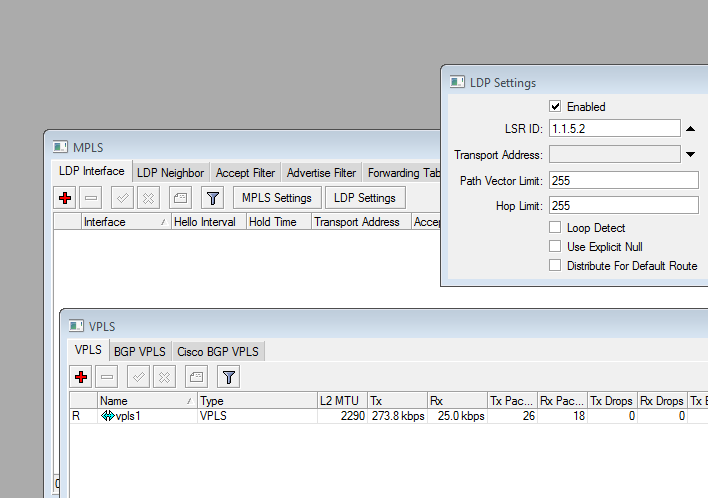Sort by Hold Time column header
Image resolution: width=708 pixels, height=498 pixels.
click(x=279, y=222)
